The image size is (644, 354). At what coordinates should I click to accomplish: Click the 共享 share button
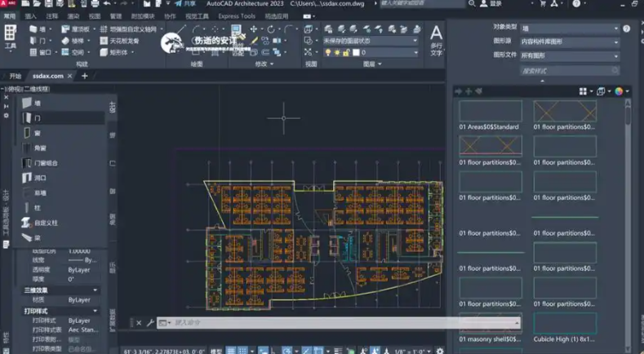pos(185,4)
